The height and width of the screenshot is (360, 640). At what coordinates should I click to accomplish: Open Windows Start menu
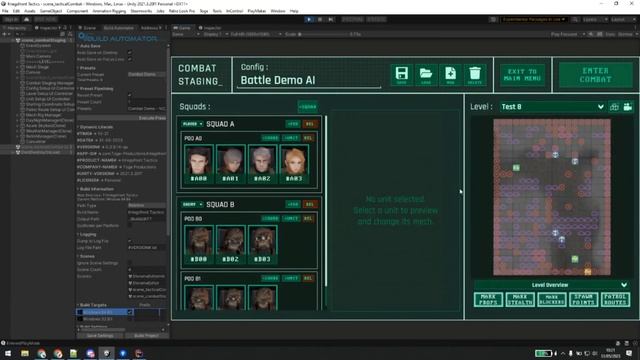coord(8,353)
